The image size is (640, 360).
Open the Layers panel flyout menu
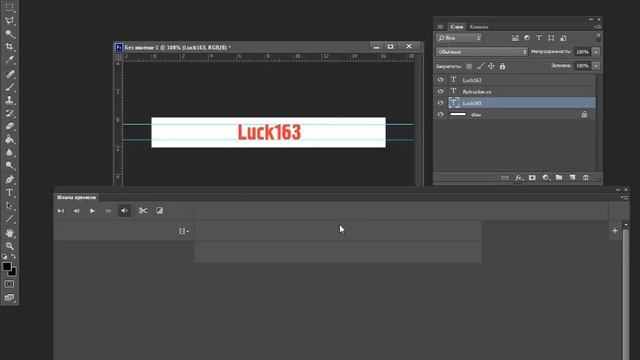pyautogui.click(x=598, y=27)
